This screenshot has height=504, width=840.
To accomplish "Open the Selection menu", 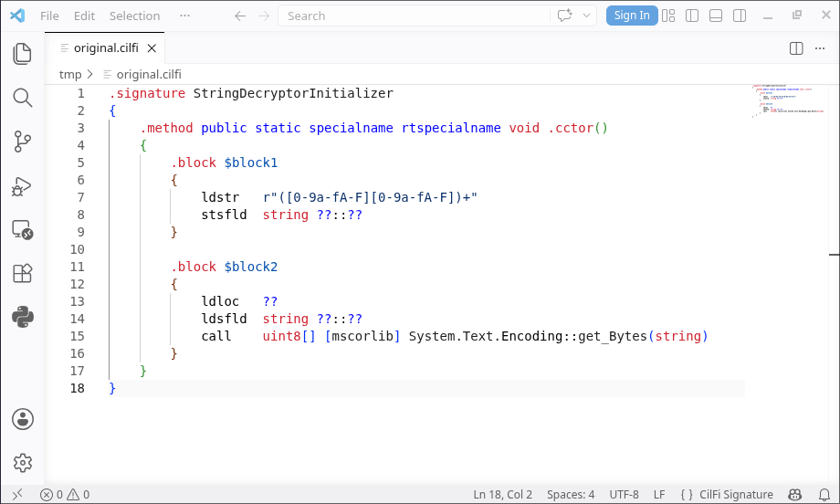I will click(134, 16).
